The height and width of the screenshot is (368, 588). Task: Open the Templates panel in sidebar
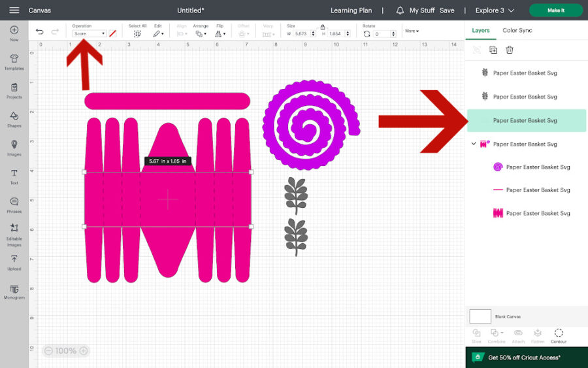pos(14,61)
